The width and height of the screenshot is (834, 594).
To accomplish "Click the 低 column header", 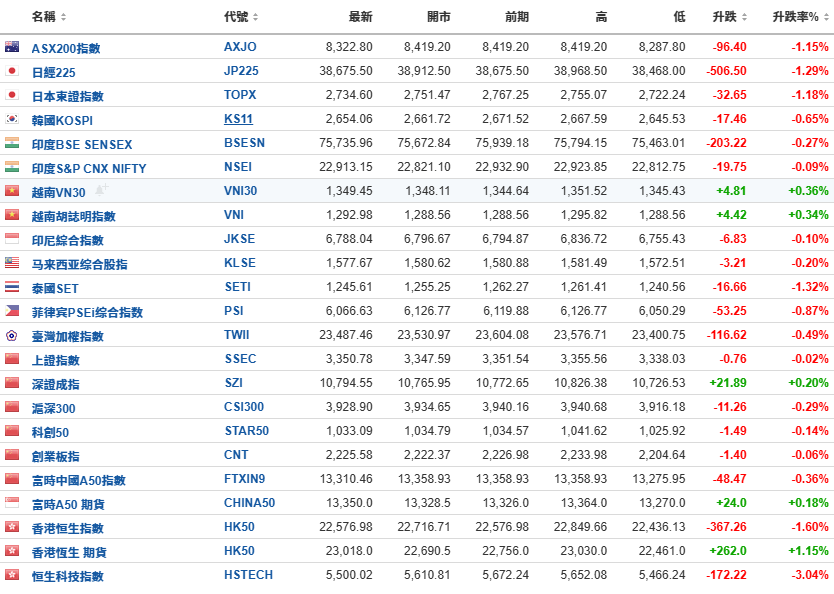I will 679,17.
